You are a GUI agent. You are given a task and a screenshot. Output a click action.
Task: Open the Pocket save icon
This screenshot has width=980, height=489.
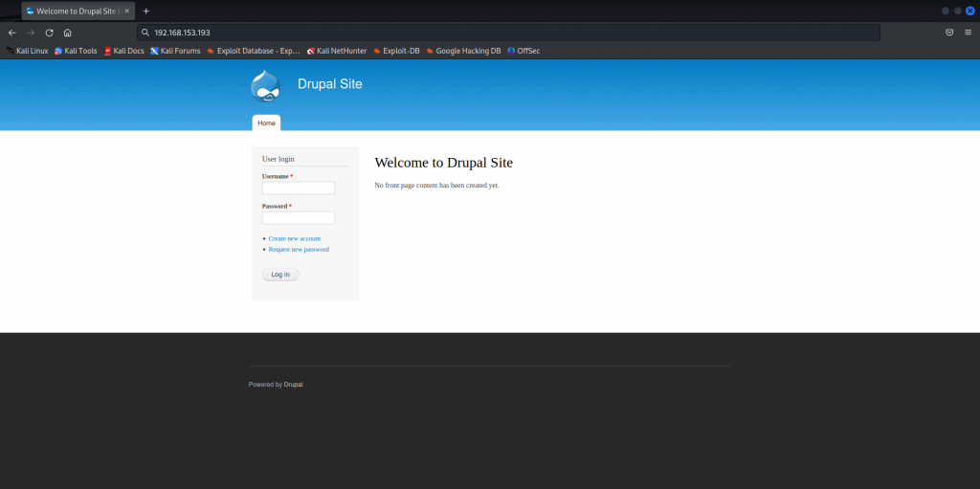click(949, 33)
